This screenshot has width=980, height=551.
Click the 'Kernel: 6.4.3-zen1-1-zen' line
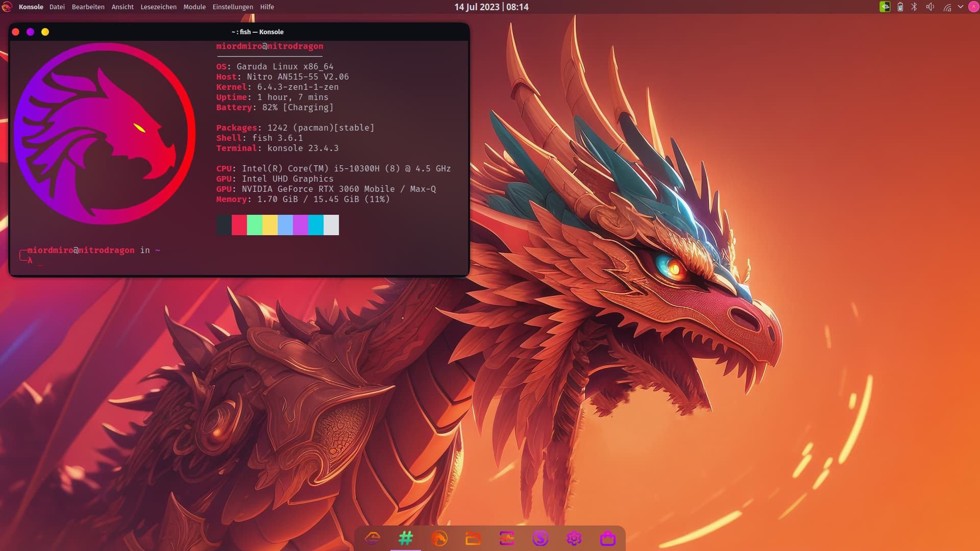pos(277,87)
